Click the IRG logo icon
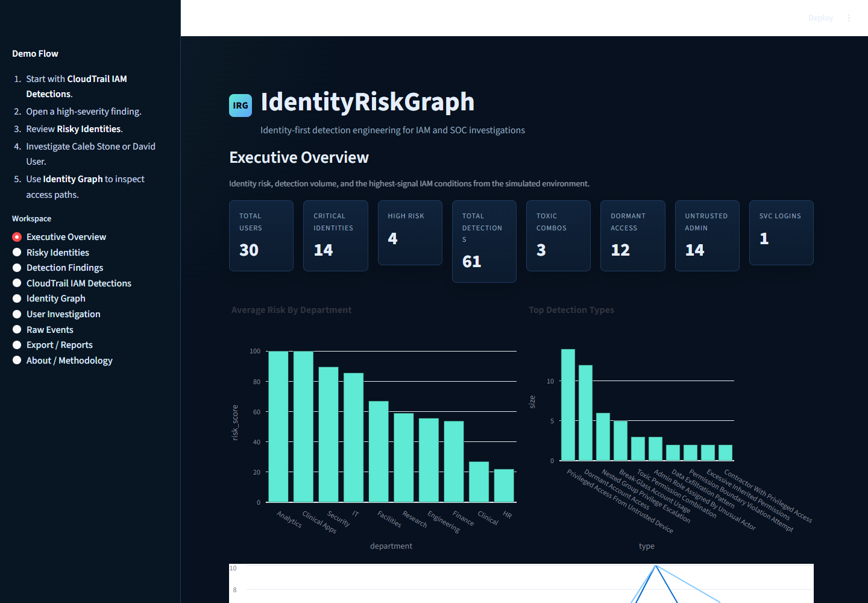 tap(241, 106)
